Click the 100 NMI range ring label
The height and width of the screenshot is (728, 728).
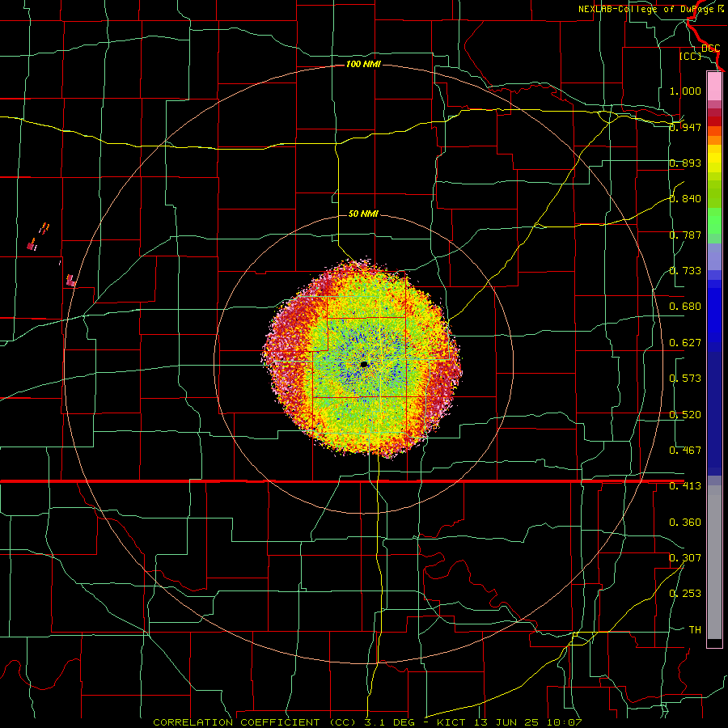[363, 64]
